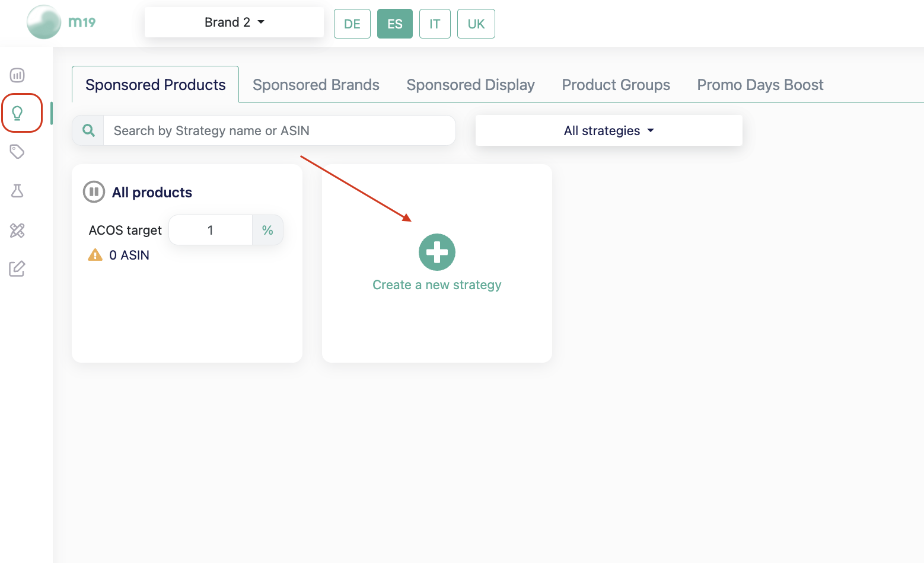924x563 pixels.
Task: Select the lightbulb strategies sidebar icon
Action: [x=17, y=113]
